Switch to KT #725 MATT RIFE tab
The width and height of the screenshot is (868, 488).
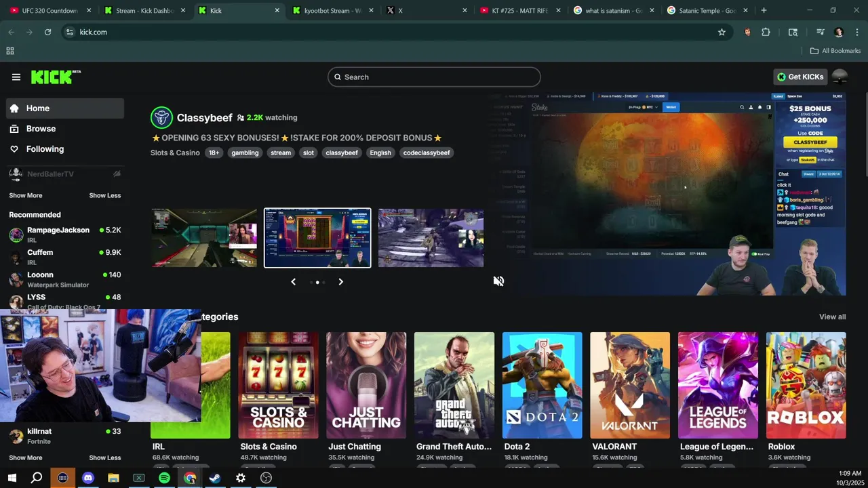tap(519, 11)
